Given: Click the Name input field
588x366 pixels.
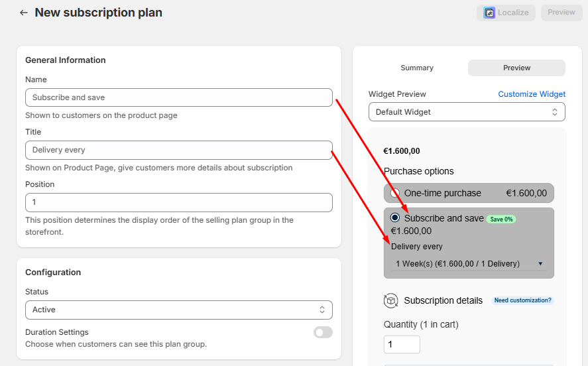Looking at the screenshot, I should (178, 97).
